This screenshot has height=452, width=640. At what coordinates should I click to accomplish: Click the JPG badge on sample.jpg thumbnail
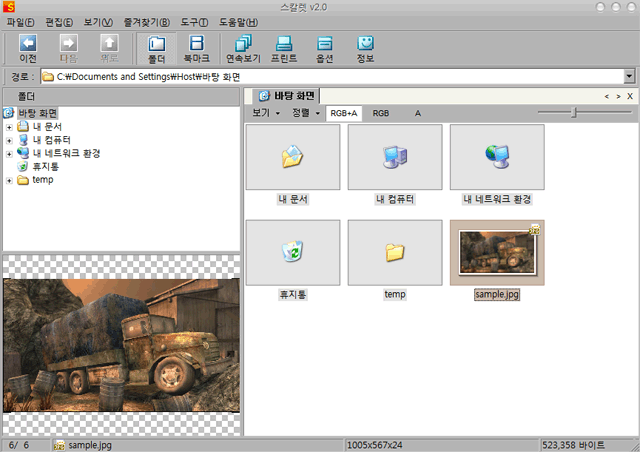coord(535,229)
